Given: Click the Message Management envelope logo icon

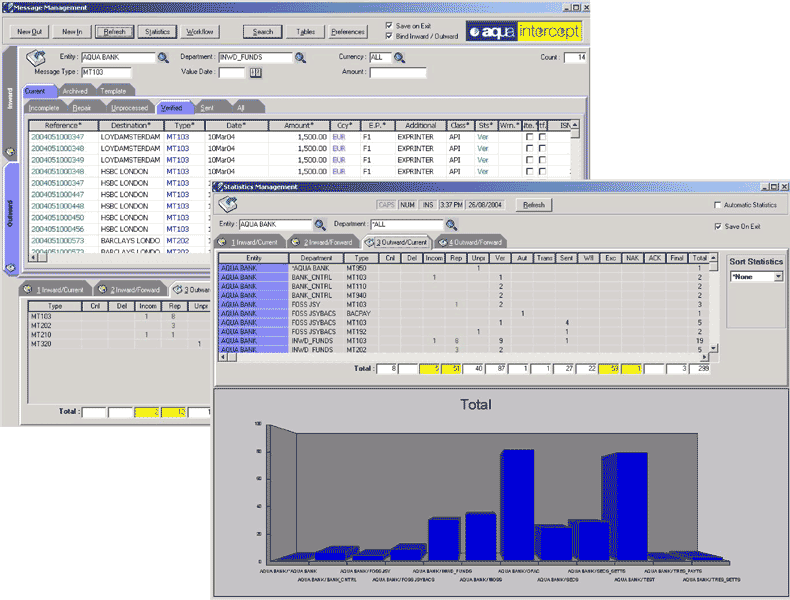Looking at the screenshot, I should (x=35, y=60).
